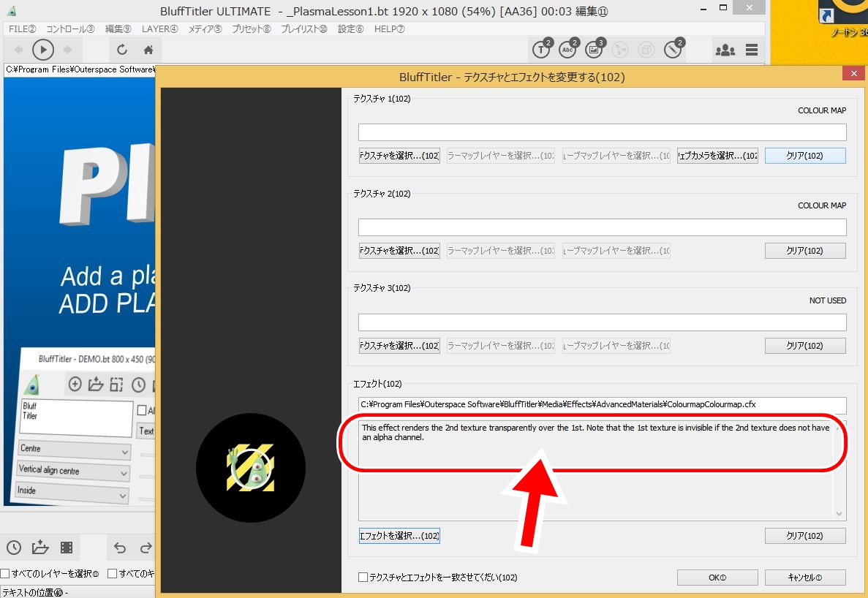
Task: Open picture layers icon with badge 3
Action: coord(594,49)
